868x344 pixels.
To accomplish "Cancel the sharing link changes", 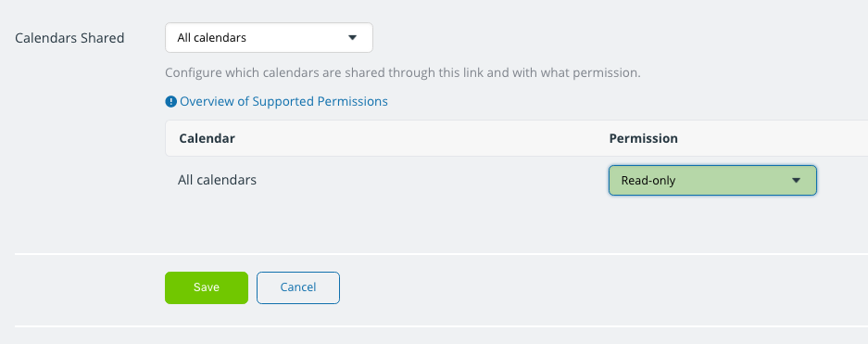I will tap(297, 287).
